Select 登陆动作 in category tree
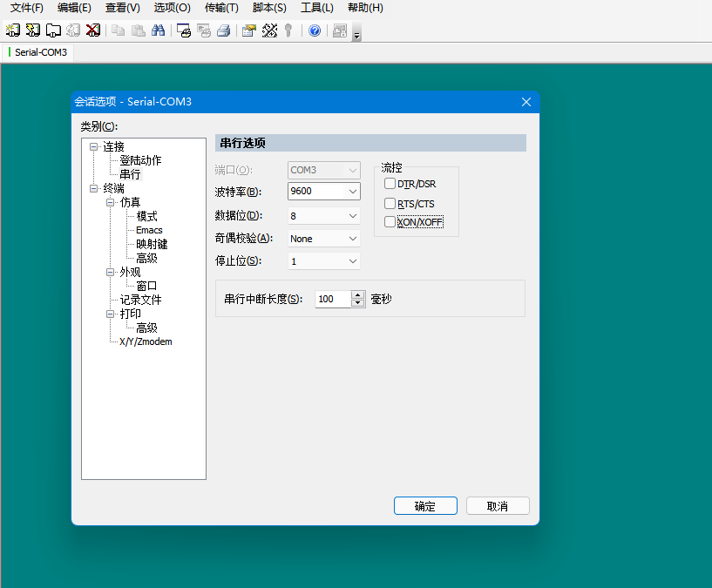 140,160
